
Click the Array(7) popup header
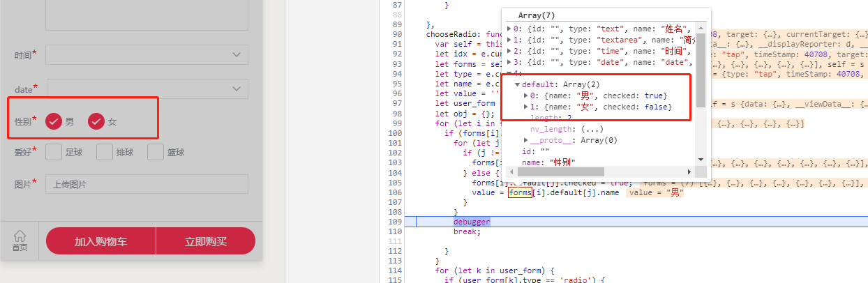click(536, 15)
